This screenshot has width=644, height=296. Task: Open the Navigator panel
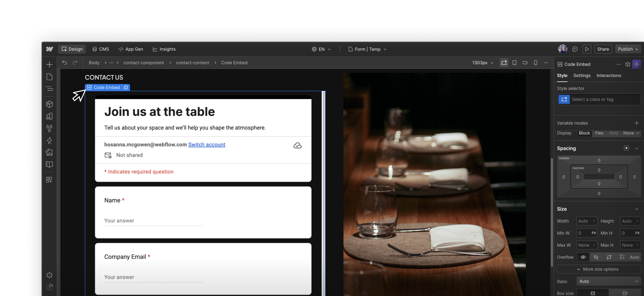coord(49,89)
